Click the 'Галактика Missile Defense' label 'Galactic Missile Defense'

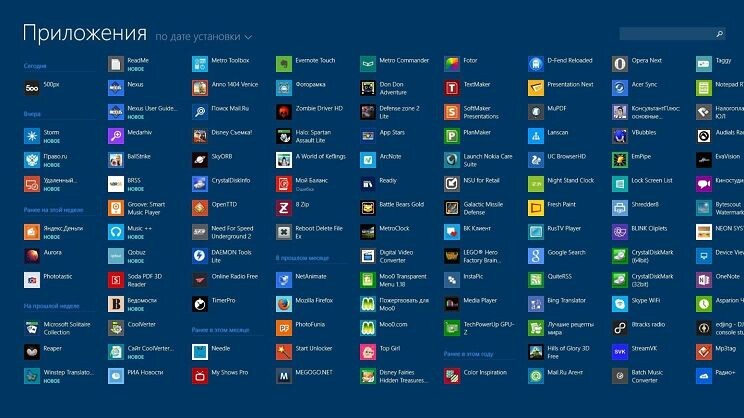tap(484, 208)
